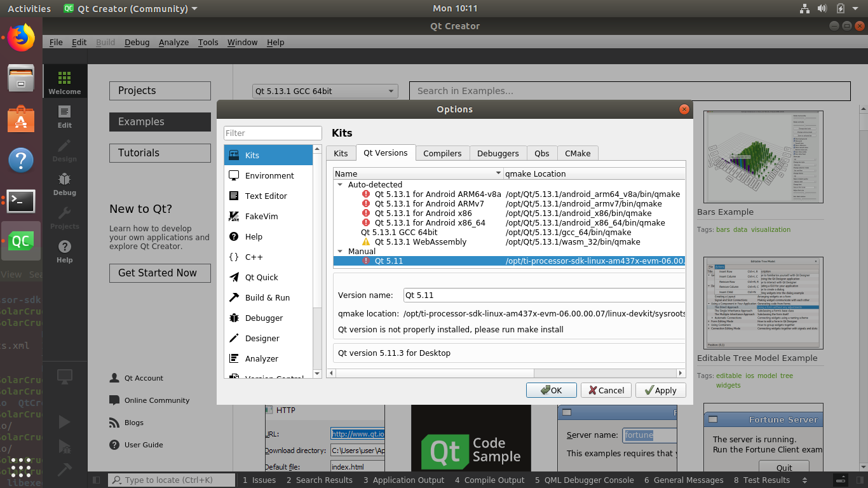Click the Filter field in Options
Image resolution: width=868 pixels, height=488 pixels.
[x=273, y=133]
